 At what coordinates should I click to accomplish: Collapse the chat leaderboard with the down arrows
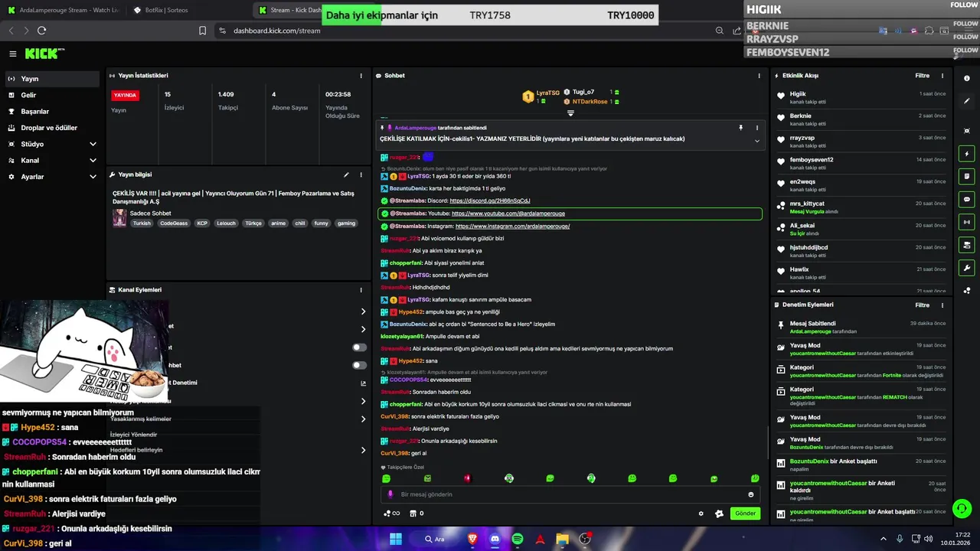click(x=570, y=112)
